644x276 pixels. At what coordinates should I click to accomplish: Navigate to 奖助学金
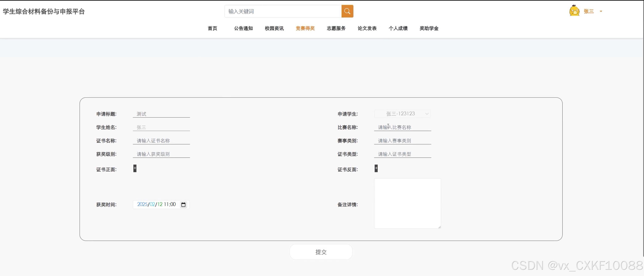pyautogui.click(x=429, y=28)
